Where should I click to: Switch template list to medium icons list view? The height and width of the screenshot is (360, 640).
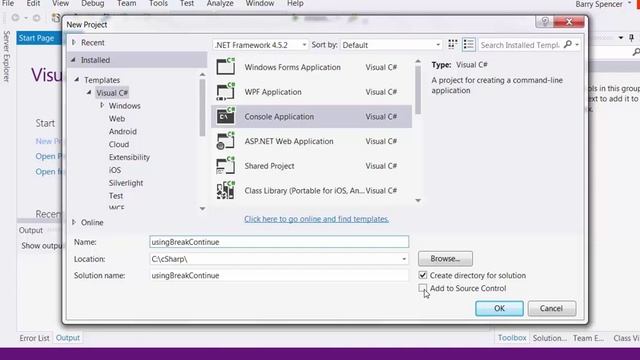click(x=469, y=44)
